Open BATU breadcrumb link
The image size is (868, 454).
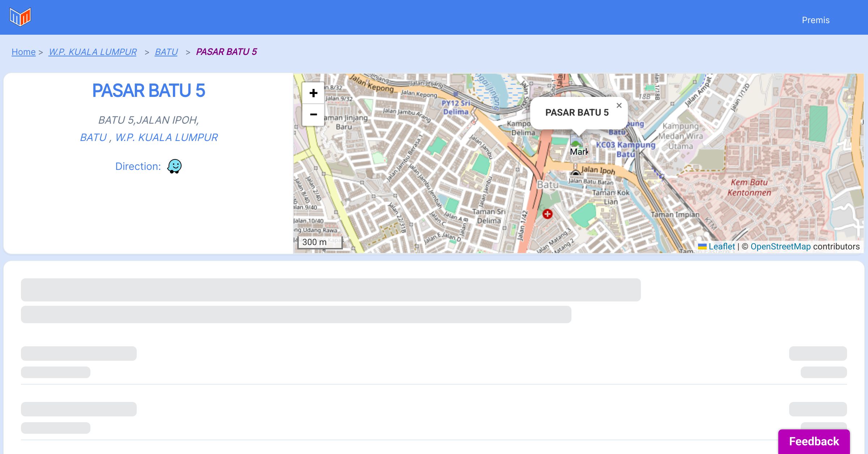(x=166, y=52)
